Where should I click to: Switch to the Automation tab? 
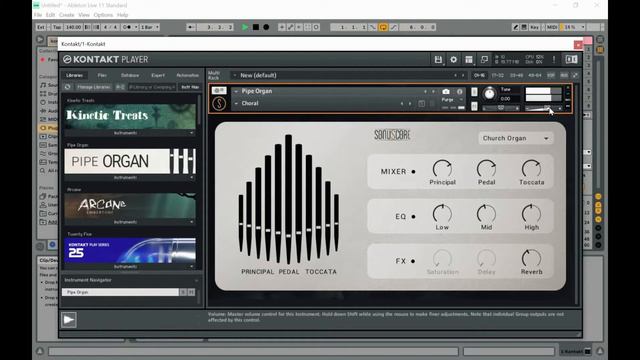coord(187,76)
